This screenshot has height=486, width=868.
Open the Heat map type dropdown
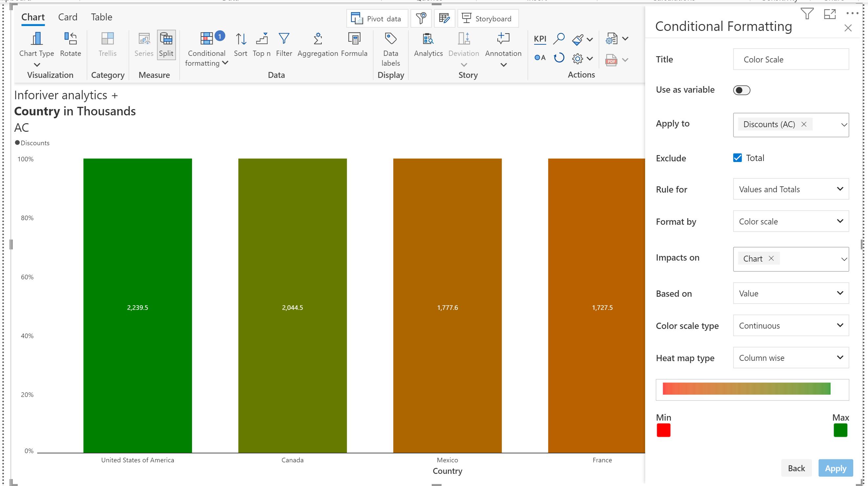[x=791, y=358]
